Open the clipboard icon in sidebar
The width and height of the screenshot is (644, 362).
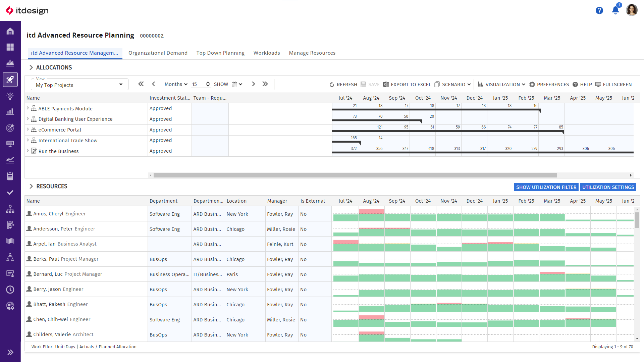[10, 176]
